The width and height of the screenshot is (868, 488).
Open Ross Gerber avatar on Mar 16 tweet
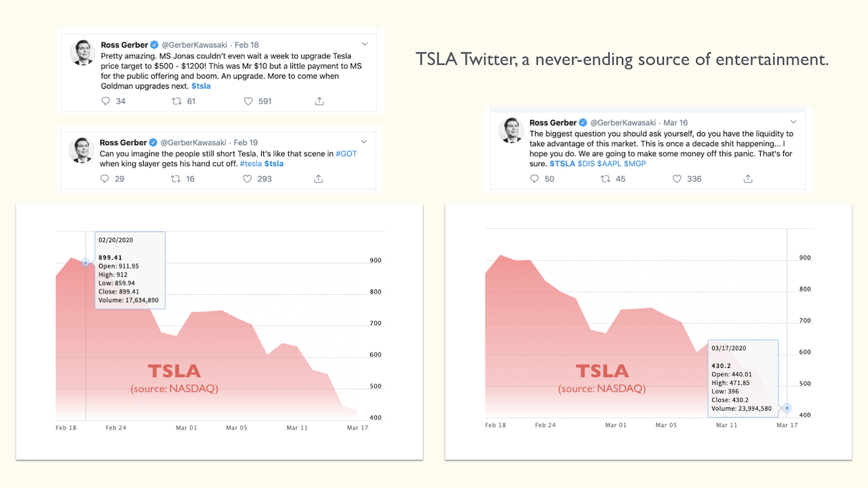511,130
